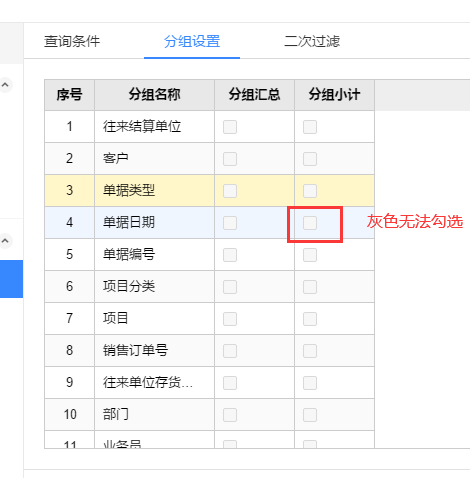Select the 项目 row name cell

(x=154, y=318)
